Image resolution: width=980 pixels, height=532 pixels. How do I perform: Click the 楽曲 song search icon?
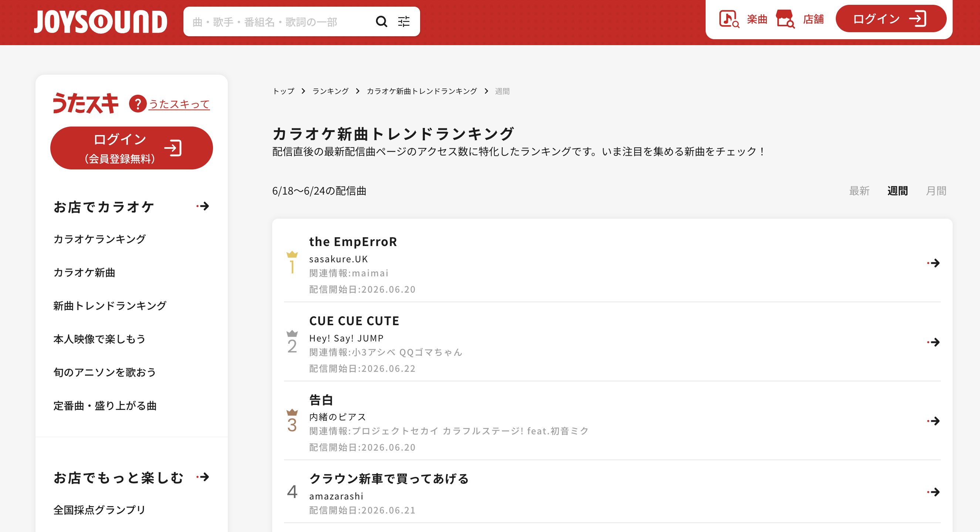pyautogui.click(x=729, y=19)
